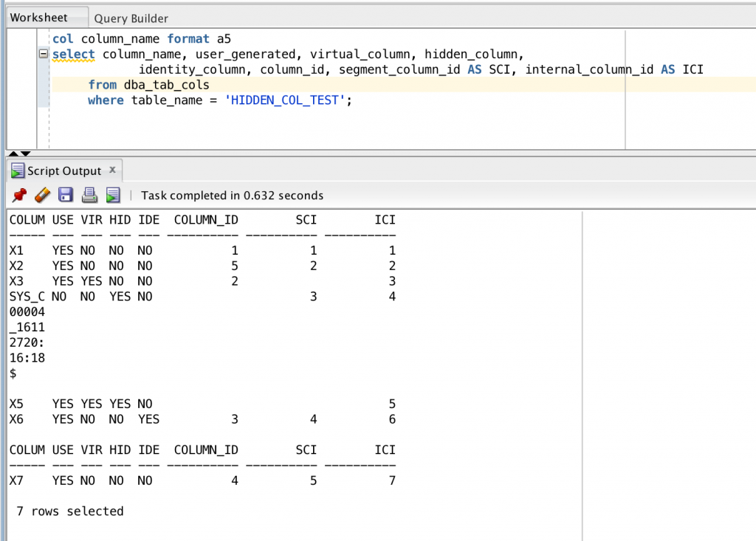The height and width of the screenshot is (541, 756).
Task: Collapse the select statement code fold
Action: click(44, 55)
